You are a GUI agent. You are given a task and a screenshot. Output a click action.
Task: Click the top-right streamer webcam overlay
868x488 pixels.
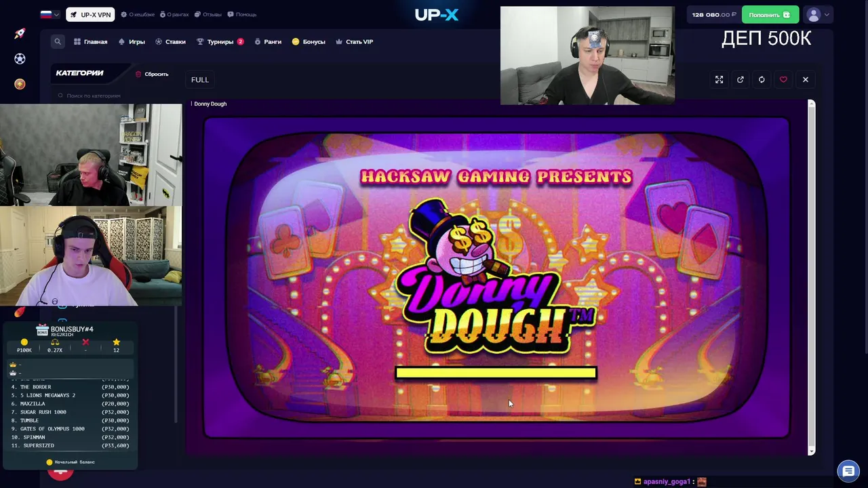pyautogui.click(x=587, y=56)
